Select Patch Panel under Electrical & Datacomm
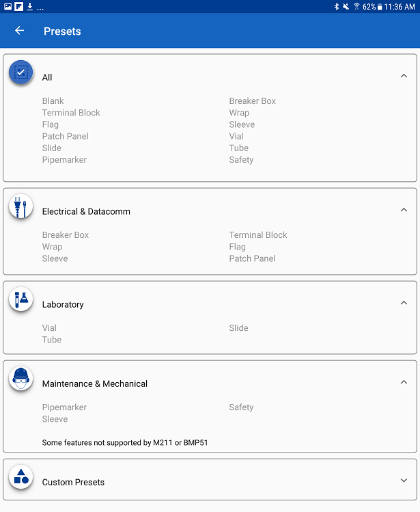 coord(252,258)
